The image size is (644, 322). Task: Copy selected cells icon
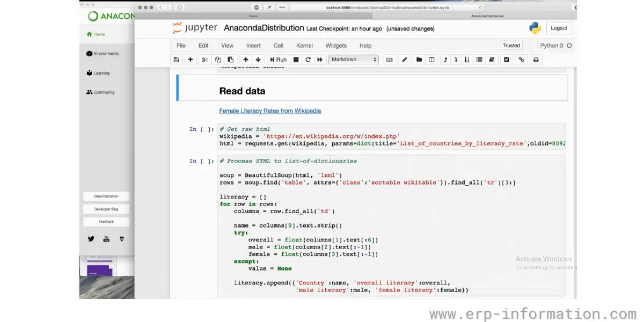[x=217, y=60]
